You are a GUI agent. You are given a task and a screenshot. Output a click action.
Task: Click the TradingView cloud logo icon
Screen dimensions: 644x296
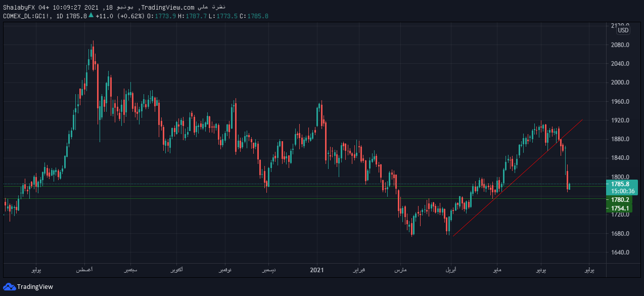click(10, 287)
